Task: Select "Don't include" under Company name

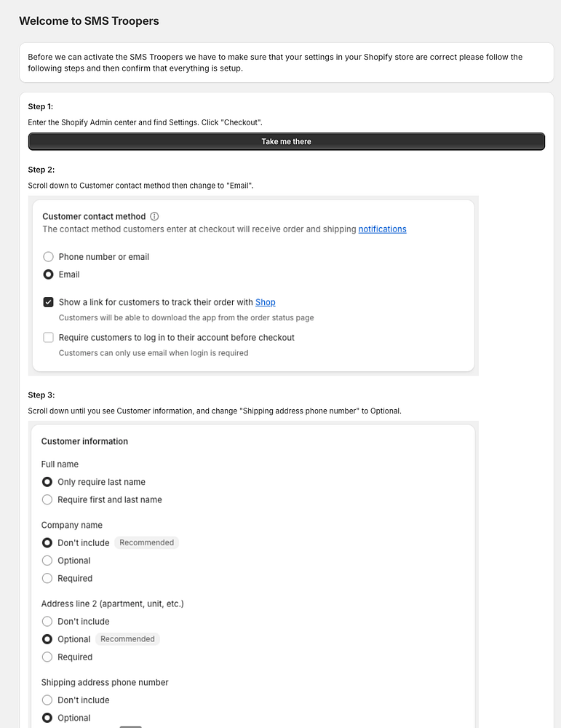Action: pyautogui.click(x=47, y=543)
